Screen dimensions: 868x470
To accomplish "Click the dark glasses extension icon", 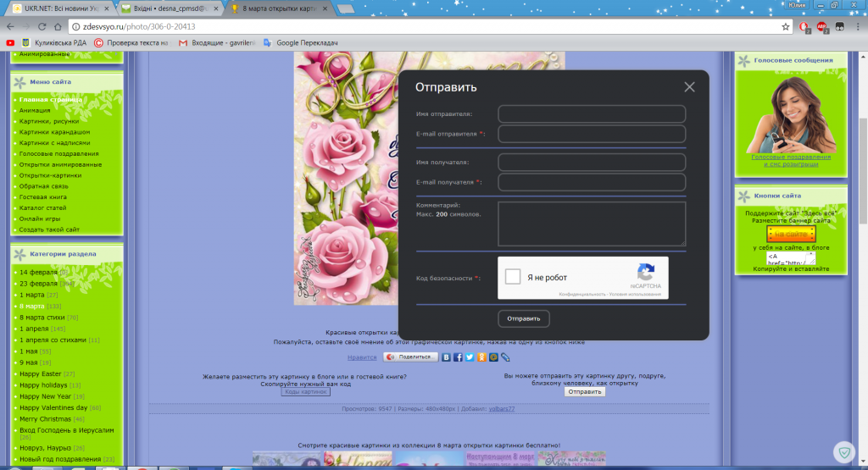I will tap(840, 26).
